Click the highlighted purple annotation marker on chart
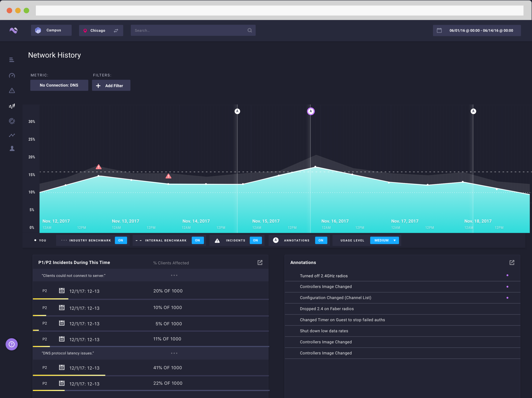 pyautogui.click(x=310, y=111)
